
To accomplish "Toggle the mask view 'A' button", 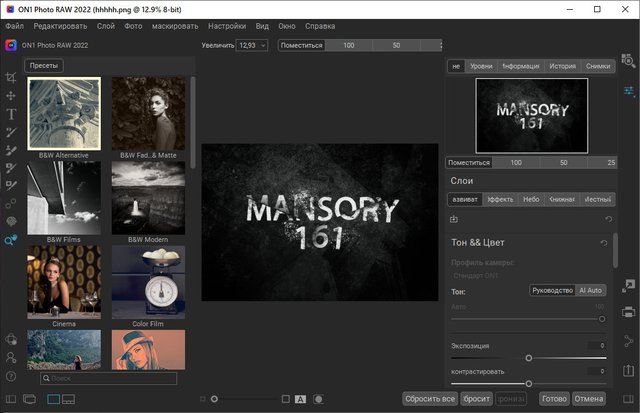I will [x=300, y=399].
